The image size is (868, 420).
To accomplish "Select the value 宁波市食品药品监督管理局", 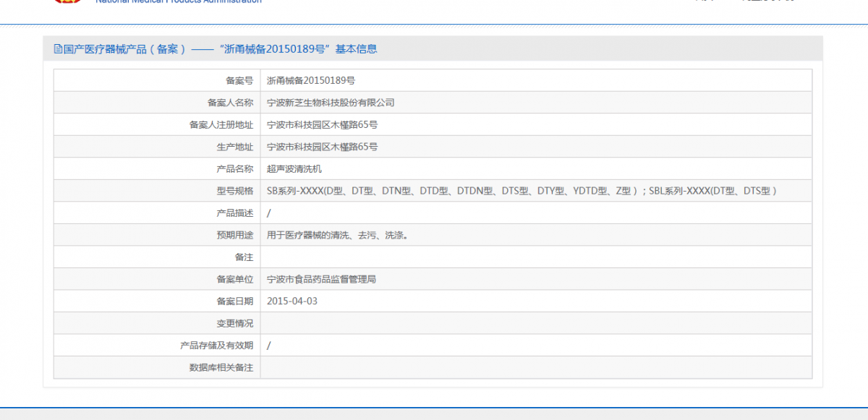I will [x=322, y=279].
